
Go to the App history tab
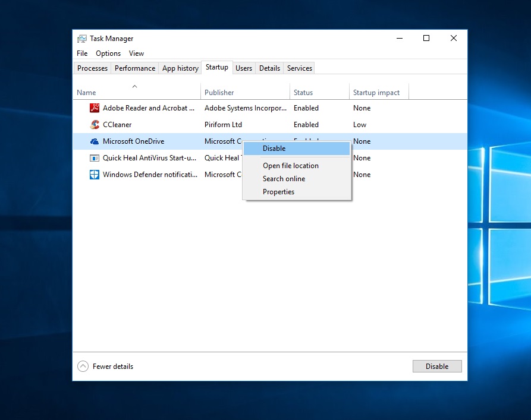pyautogui.click(x=180, y=68)
